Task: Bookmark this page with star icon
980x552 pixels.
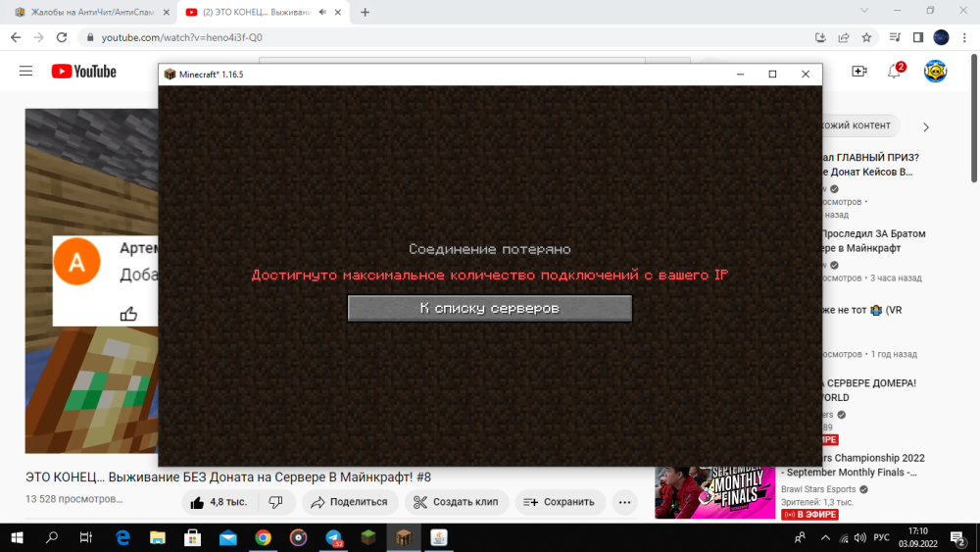Action: (x=866, y=37)
